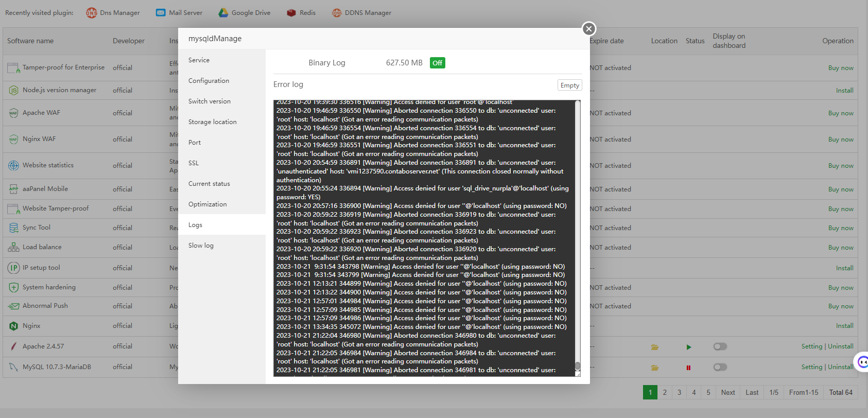This screenshot has height=418, width=868.
Task: Install Node.js version manager
Action: [845, 91]
